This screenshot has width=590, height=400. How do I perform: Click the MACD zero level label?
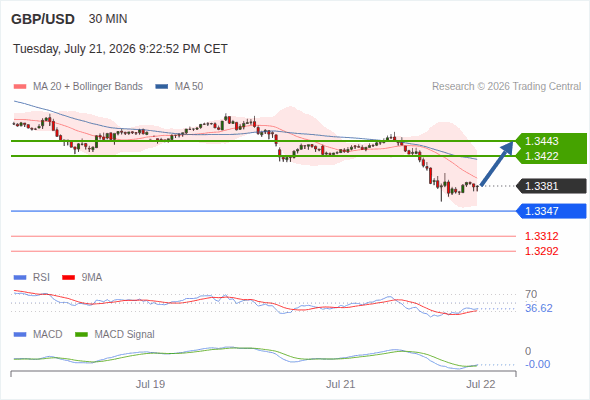point(528,351)
